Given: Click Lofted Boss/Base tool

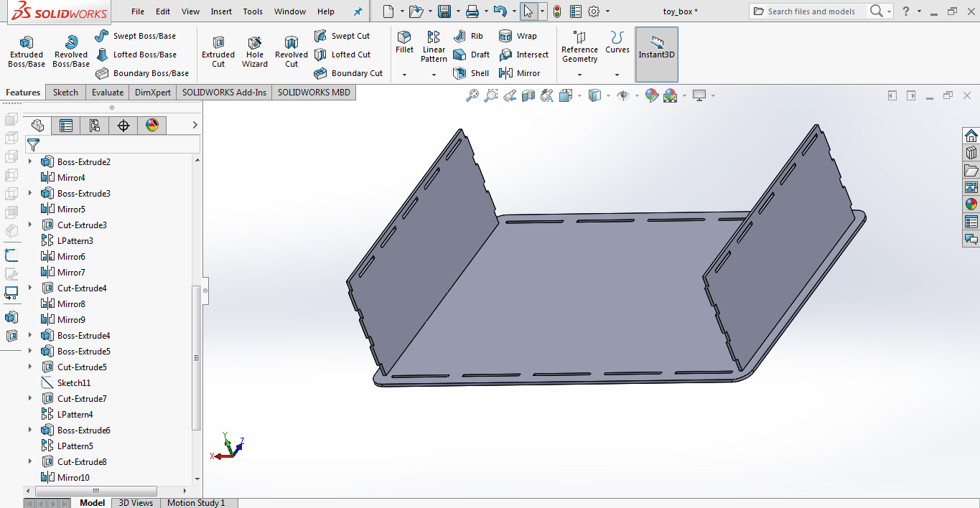Looking at the screenshot, I should click(136, 55).
